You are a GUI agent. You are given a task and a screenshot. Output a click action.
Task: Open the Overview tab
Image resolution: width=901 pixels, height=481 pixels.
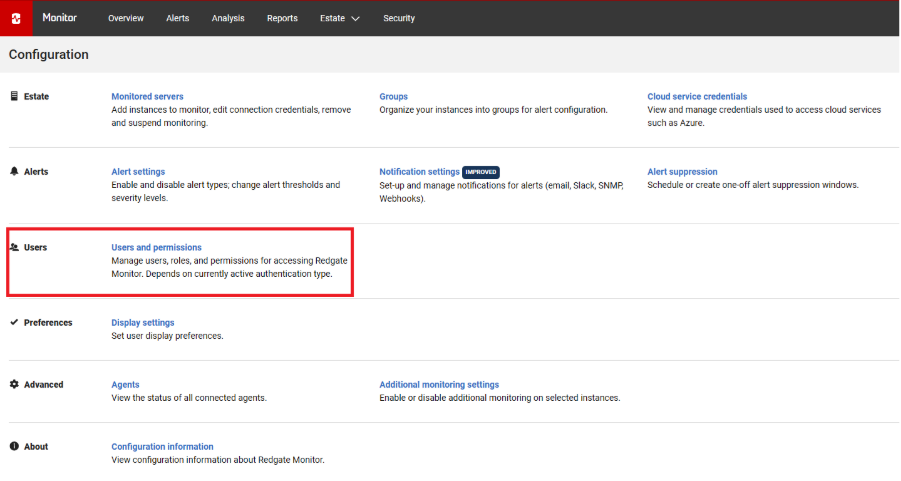126,18
